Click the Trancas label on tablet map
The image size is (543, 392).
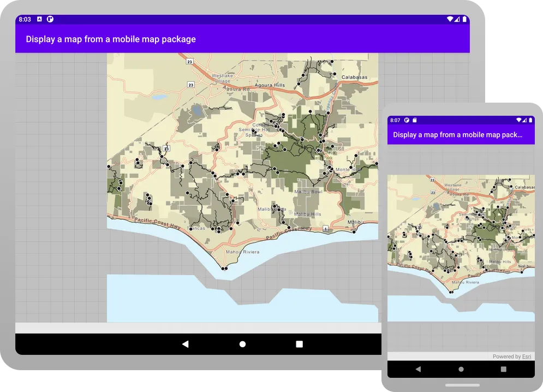(x=196, y=228)
